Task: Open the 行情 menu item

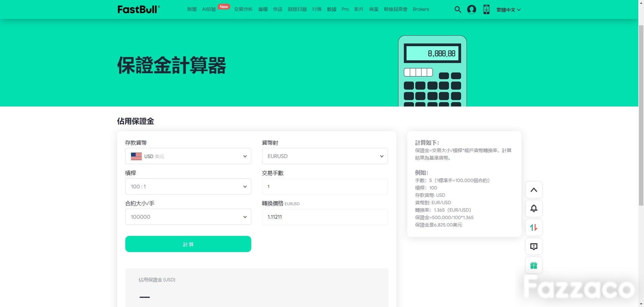Action: 317,9
